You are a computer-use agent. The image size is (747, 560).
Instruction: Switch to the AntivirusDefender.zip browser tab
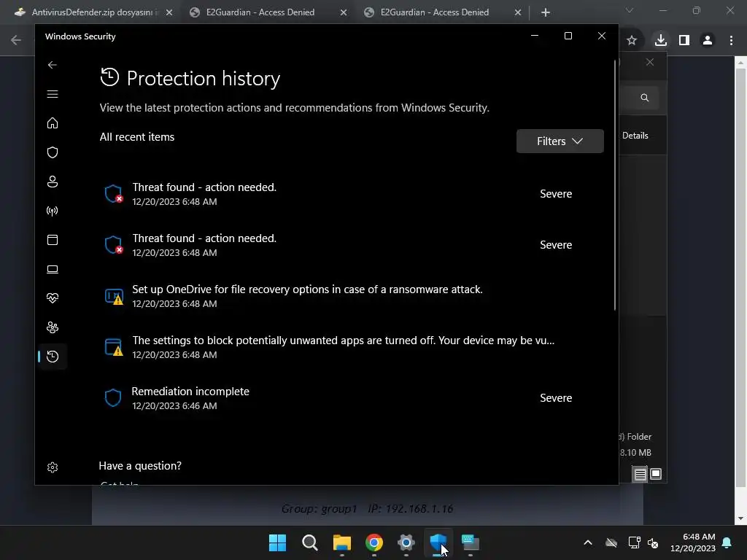point(93,12)
